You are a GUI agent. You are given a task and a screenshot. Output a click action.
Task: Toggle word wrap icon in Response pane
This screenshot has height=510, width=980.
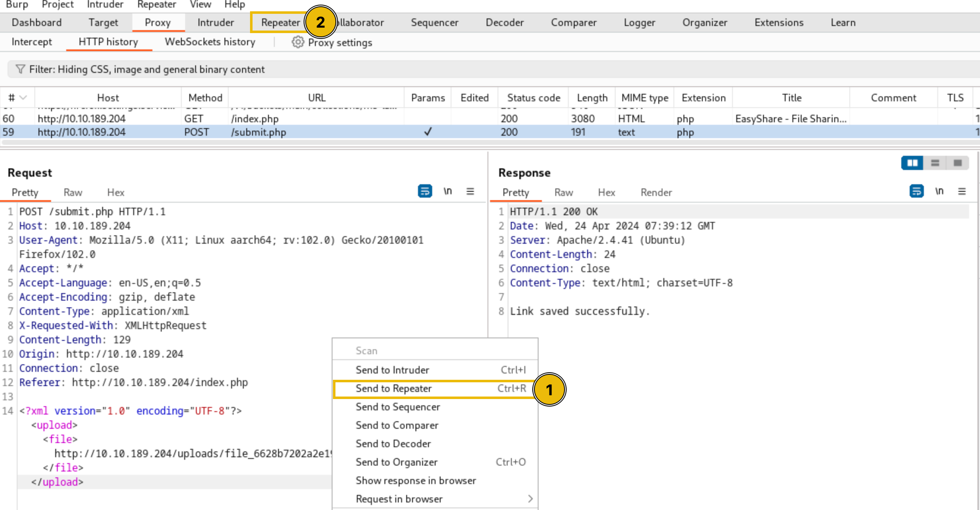pos(916,191)
